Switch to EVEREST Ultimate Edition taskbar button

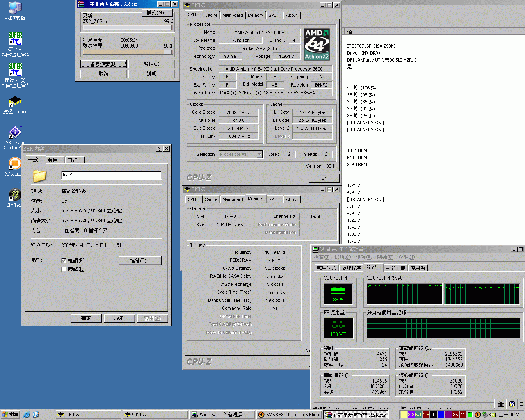coord(289,415)
